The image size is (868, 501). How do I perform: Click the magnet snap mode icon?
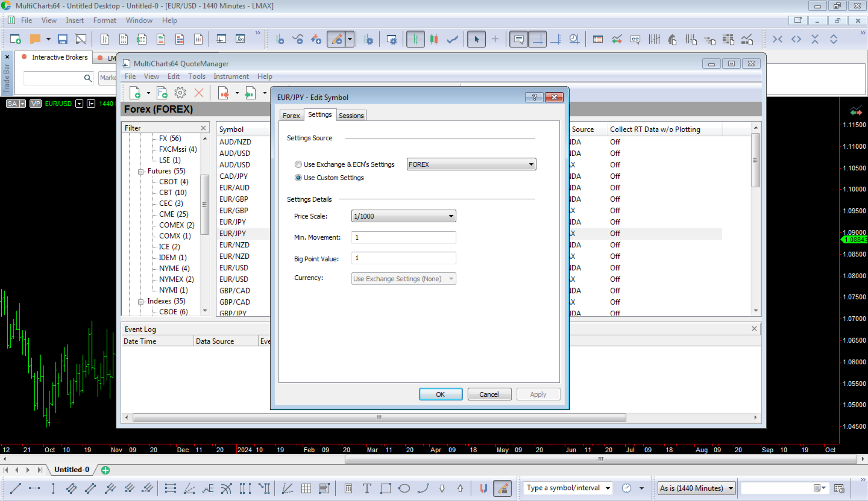(x=483, y=488)
